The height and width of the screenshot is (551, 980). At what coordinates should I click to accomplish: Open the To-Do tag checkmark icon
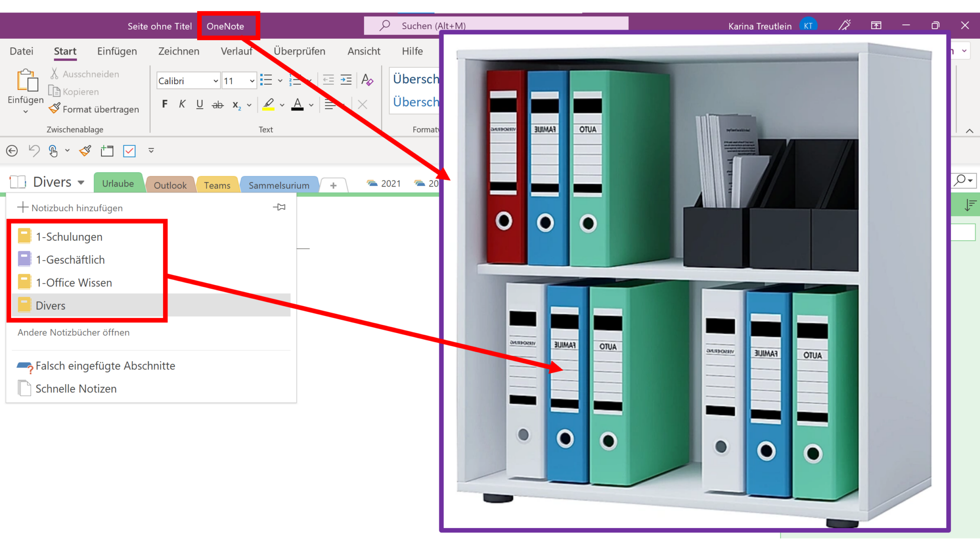click(x=129, y=151)
